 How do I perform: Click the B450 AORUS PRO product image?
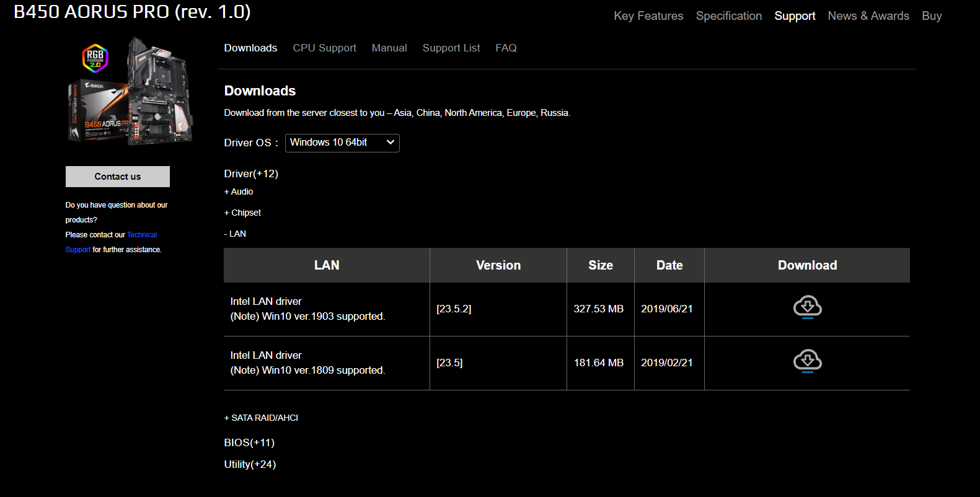130,91
